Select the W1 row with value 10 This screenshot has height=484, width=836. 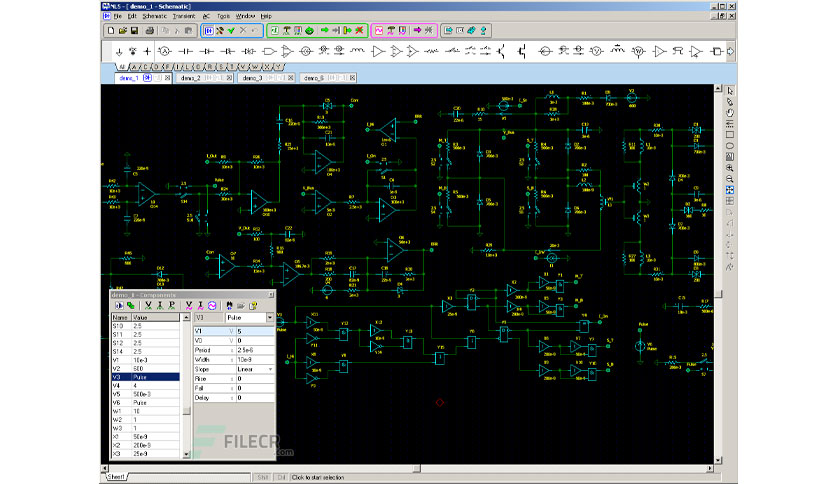coord(146,412)
